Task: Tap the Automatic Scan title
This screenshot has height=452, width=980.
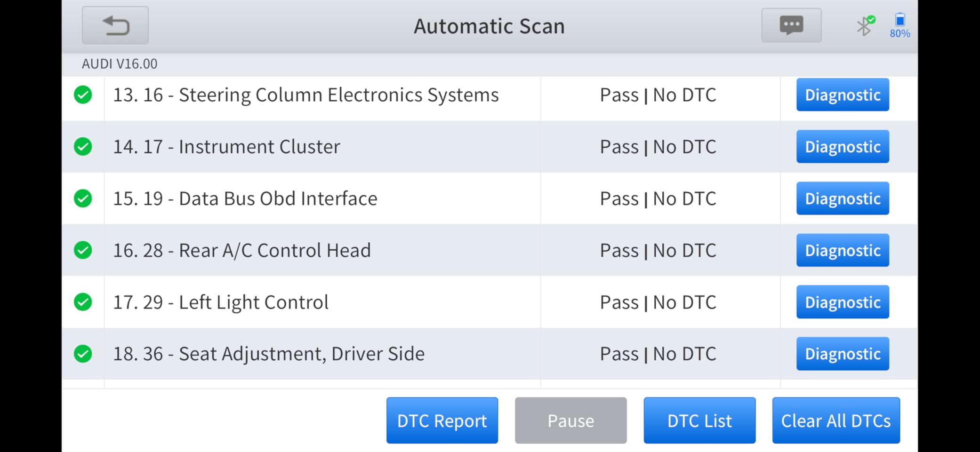Action: coord(489,26)
